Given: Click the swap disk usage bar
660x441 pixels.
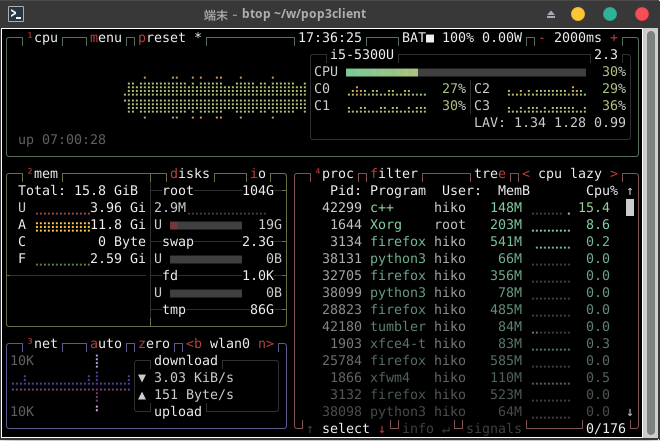Looking at the screenshot, I should point(206,259).
